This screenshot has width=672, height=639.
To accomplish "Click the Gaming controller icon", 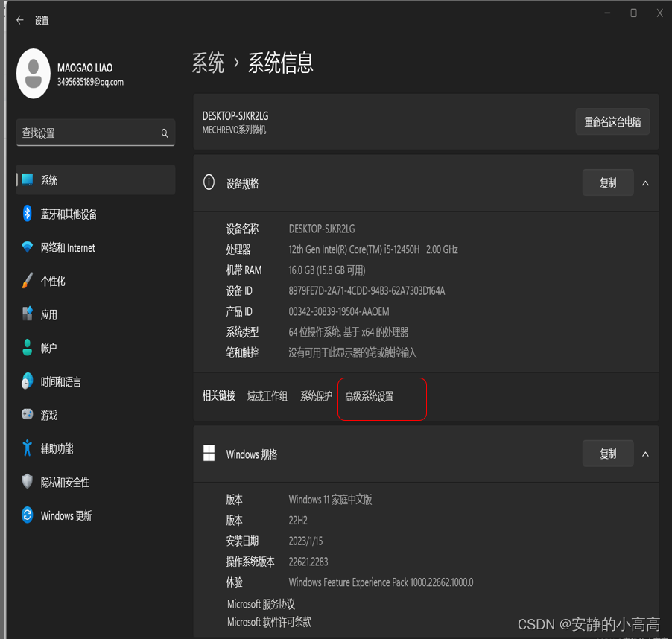I will click(x=28, y=414).
